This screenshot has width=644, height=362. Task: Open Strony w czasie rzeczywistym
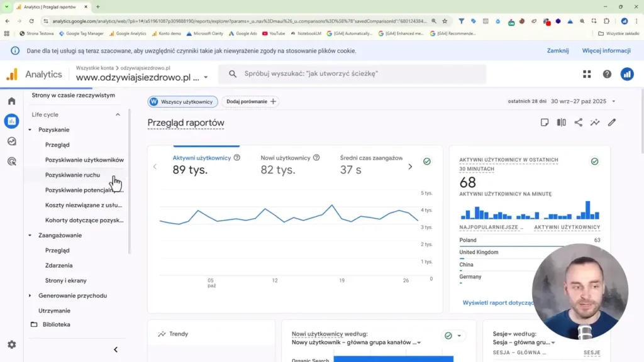tap(73, 96)
